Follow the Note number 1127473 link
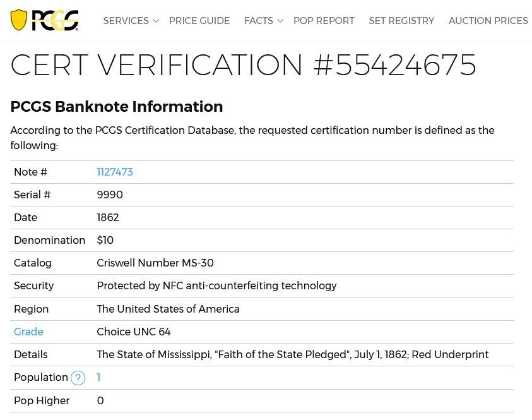This screenshot has width=532, height=420. pos(115,172)
